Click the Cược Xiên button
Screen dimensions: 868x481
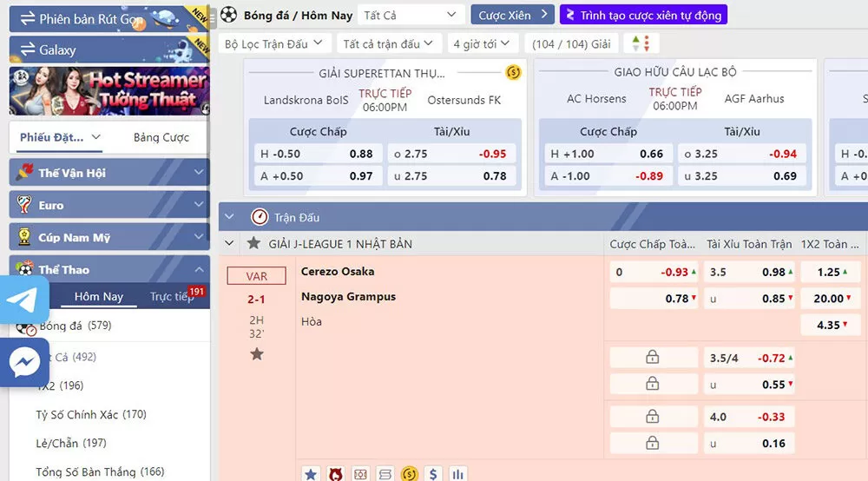(513, 15)
